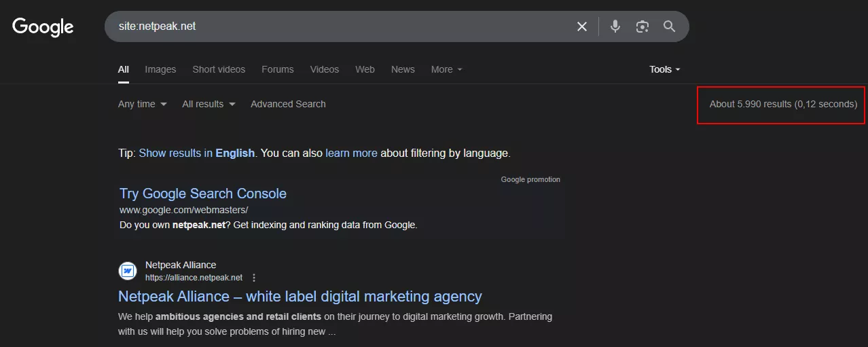
Task: Click the Google promotion label
Action: (x=530, y=179)
